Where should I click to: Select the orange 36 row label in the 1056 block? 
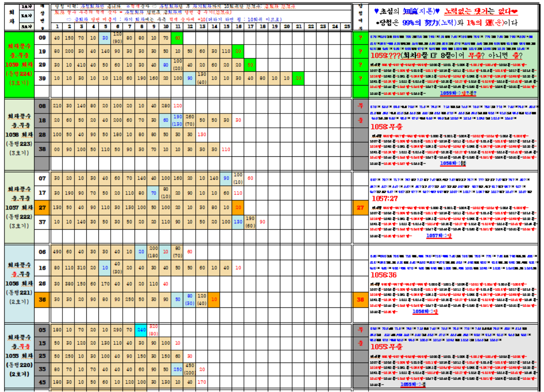42,300
